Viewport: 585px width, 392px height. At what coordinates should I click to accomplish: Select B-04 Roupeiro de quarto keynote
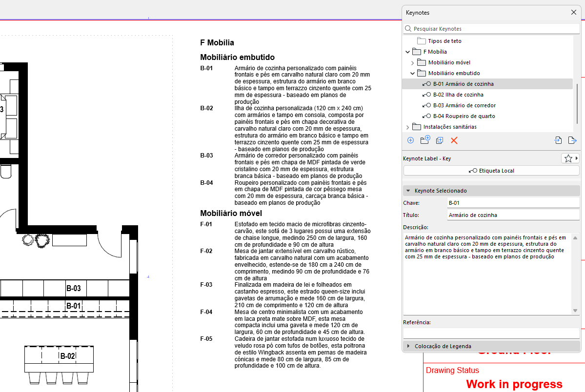(464, 116)
